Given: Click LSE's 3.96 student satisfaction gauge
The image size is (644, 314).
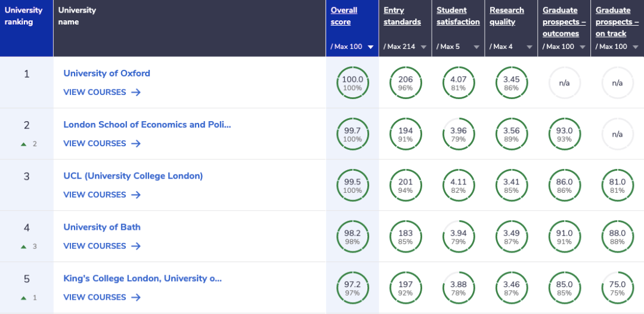Looking at the screenshot, I should coord(459,134).
